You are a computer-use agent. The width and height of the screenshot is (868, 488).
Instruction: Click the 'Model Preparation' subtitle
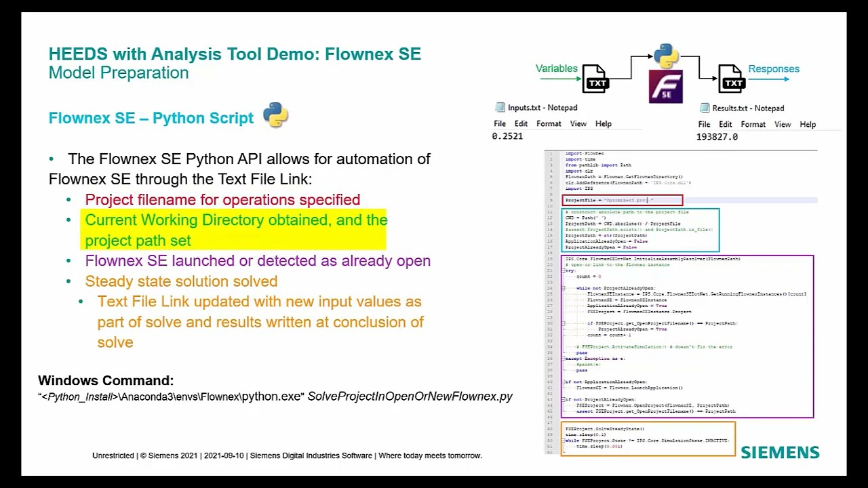coord(119,73)
